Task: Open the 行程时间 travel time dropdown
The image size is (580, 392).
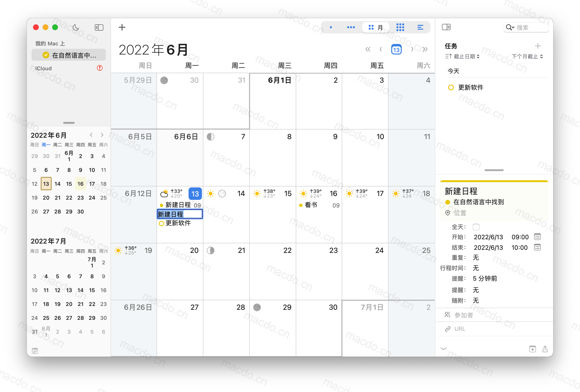Action: [x=476, y=268]
